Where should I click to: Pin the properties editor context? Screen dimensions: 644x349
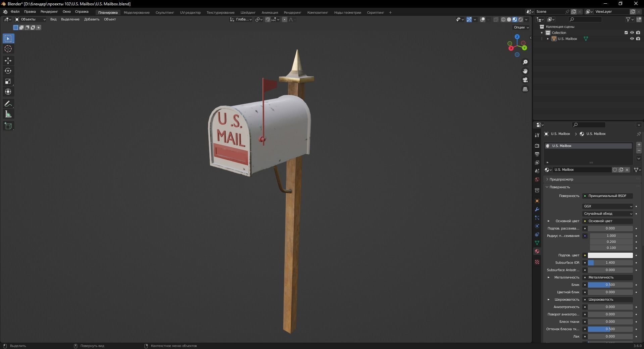pos(639,134)
